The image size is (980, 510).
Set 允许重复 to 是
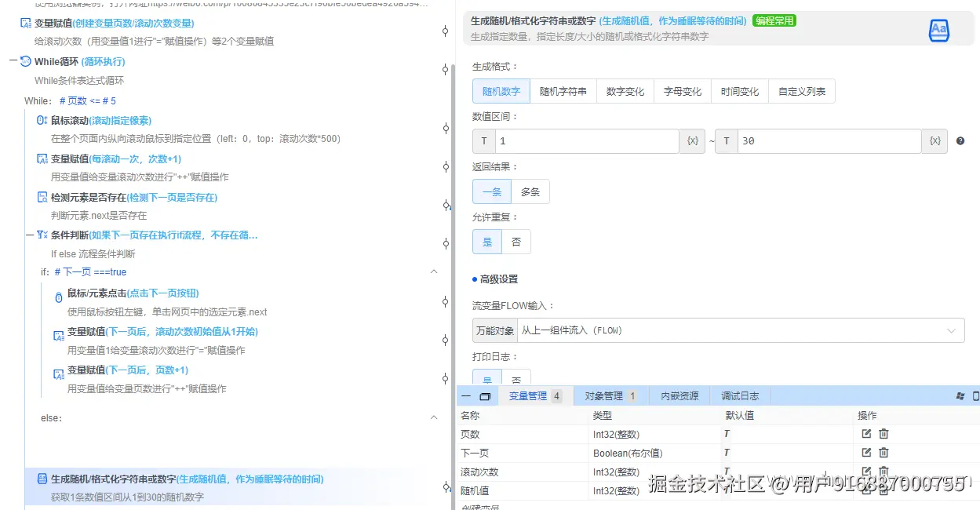(x=487, y=242)
